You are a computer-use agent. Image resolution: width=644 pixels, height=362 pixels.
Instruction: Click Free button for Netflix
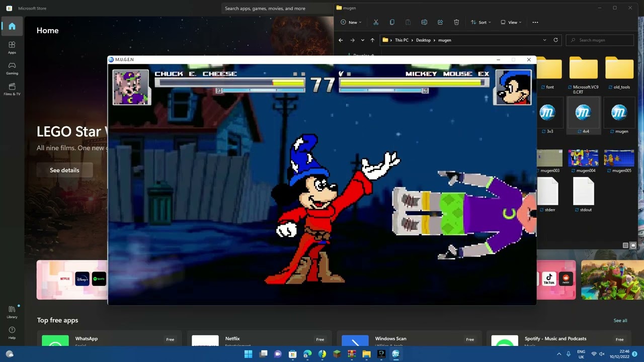coord(320,339)
